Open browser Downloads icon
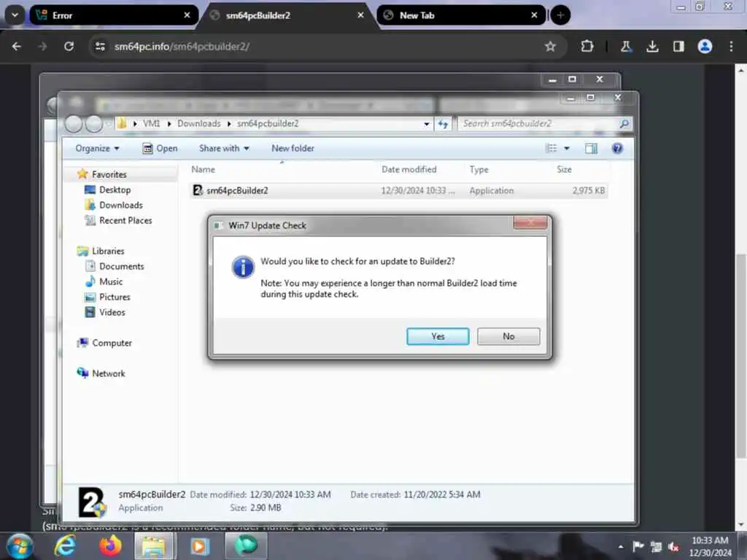This screenshot has height=560, width=747. click(652, 46)
